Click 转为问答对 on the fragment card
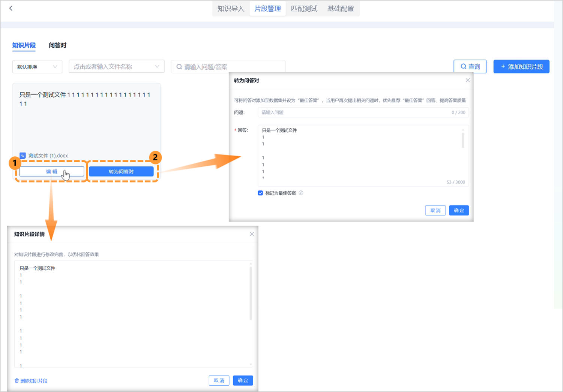The height and width of the screenshot is (392, 563). point(121,172)
